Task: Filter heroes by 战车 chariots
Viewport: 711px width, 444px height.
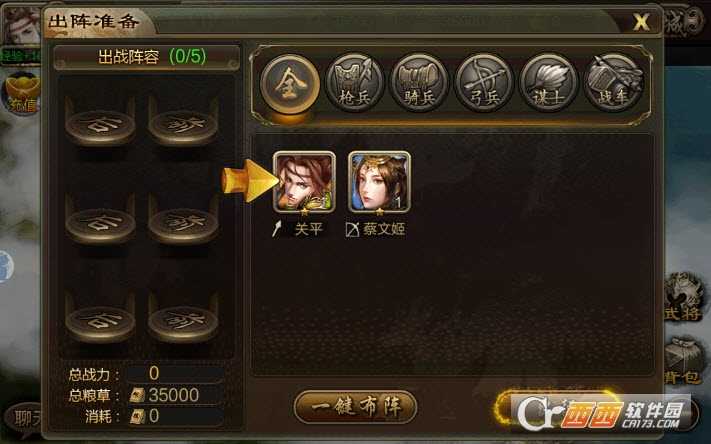Action: tap(614, 83)
